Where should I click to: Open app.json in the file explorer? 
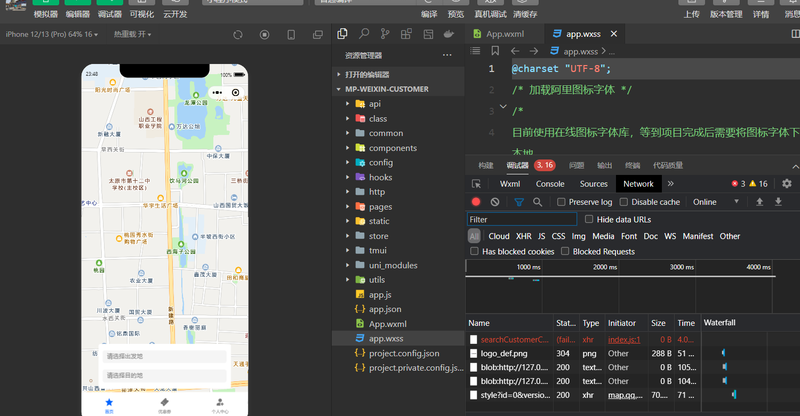pos(385,309)
